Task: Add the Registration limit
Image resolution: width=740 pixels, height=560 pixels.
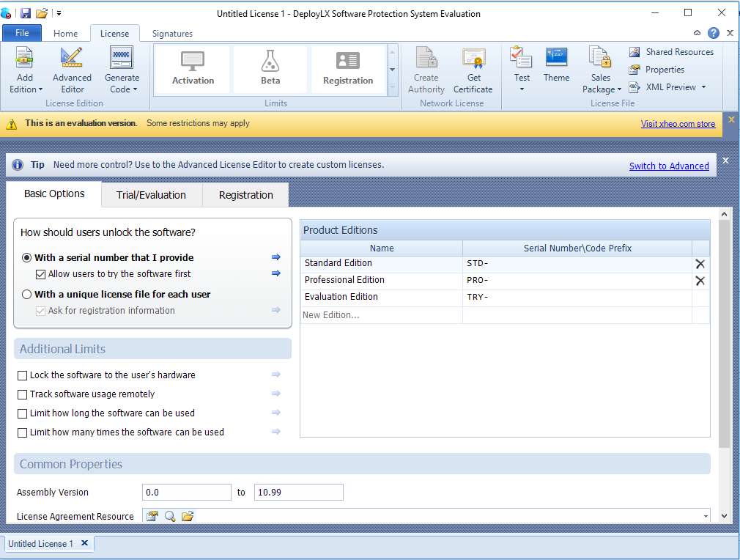Action: pos(348,70)
